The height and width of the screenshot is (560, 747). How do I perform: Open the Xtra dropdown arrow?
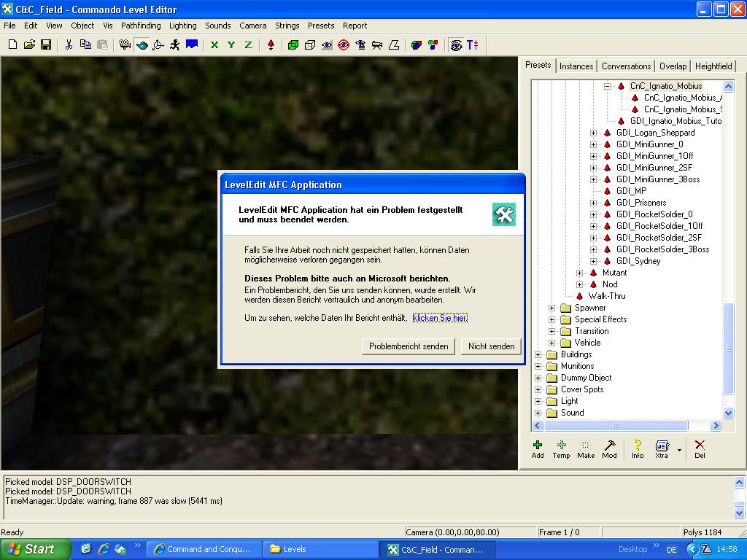click(x=679, y=450)
